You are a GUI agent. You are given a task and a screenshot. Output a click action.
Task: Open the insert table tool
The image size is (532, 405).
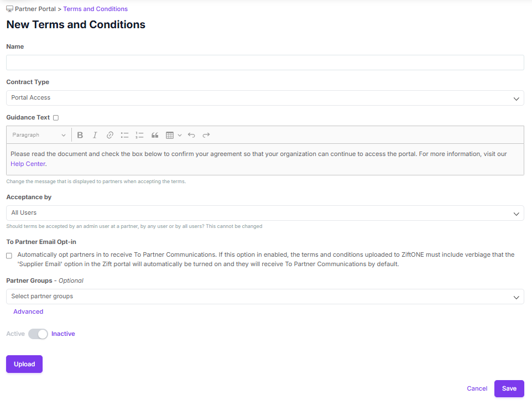point(170,135)
